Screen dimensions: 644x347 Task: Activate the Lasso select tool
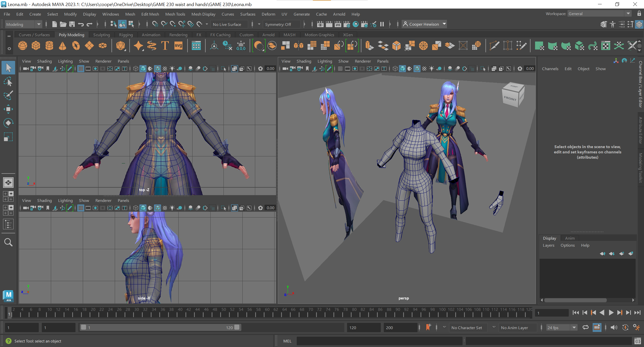[8, 82]
